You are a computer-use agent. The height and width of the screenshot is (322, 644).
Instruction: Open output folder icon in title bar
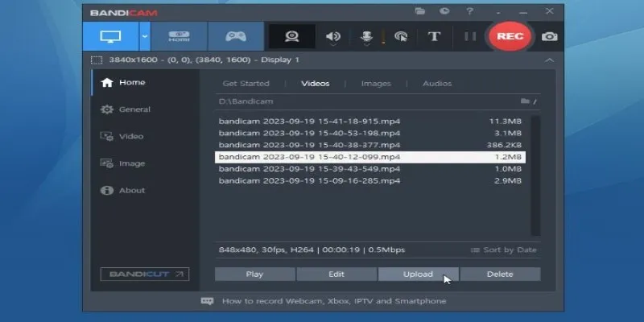[x=419, y=11]
